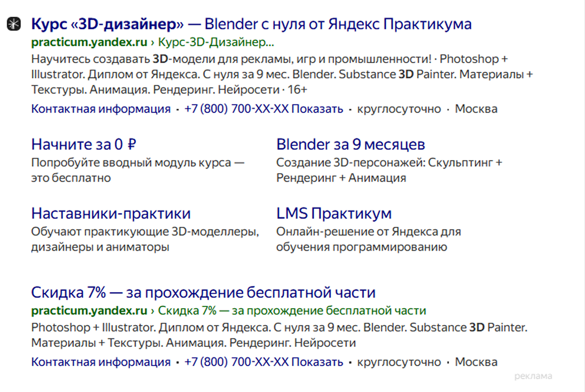Image resolution: width=585 pixels, height=392 pixels.
Task: Select the text 'это бесплатно'
Action: pos(71,178)
